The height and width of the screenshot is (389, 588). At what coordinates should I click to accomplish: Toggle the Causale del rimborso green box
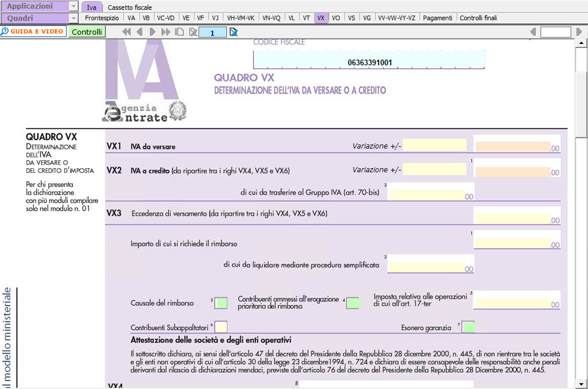click(221, 303)
